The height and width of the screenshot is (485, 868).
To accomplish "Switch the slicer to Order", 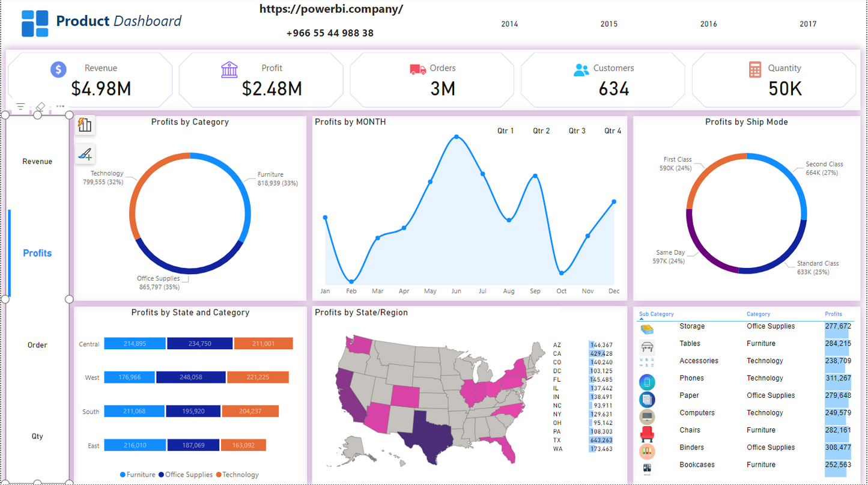I will 37,345.
